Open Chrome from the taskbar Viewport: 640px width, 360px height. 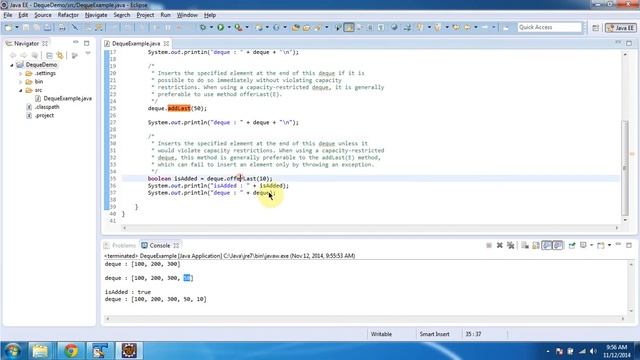pos(71,351)
